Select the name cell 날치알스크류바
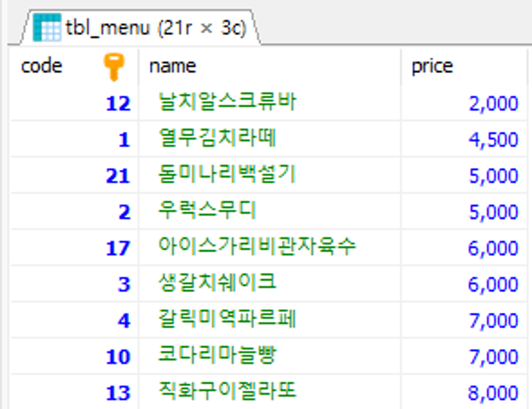Viewport: 532px width, 409px height. pyautogui.click(x=227, y=102)
